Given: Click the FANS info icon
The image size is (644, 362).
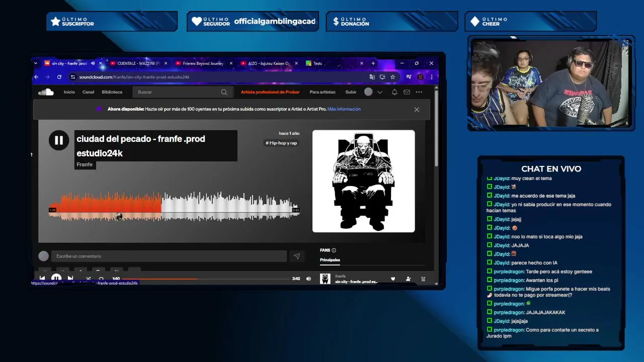Looking at the screenshot, I should point(334,250).
